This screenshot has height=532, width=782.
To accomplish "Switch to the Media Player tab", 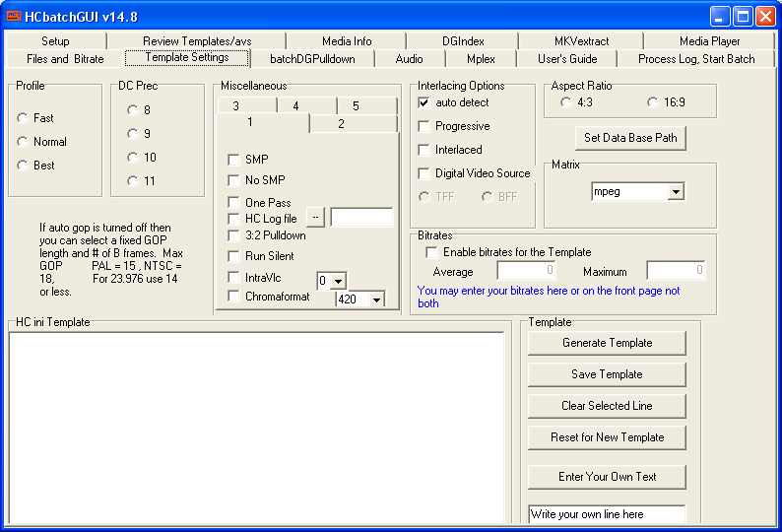I will (x=709, y=41).
